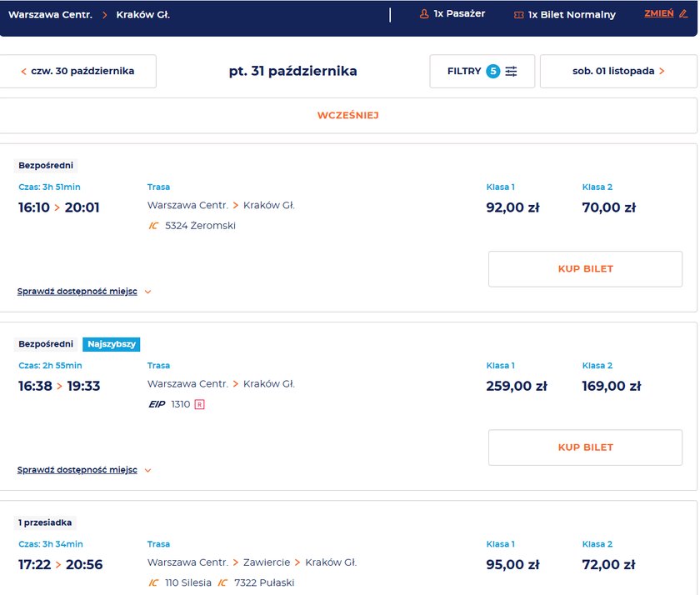Click the reservation R icon beside 1310
The width and height of the screenshot is (700, 595).
(199, 404)
